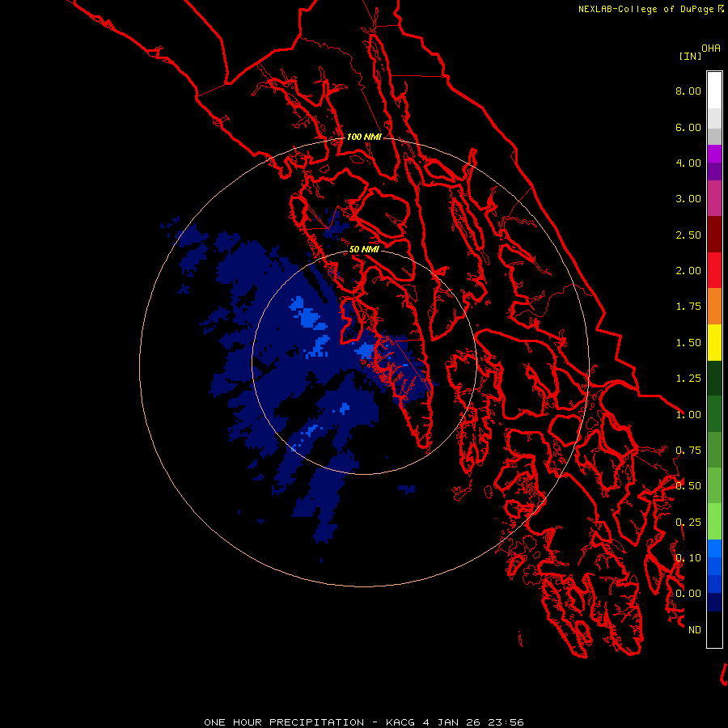728x728 pixels.
Task: Pick the yellow legend swatch
Action: pyautogui.click(x=714, y=342)
